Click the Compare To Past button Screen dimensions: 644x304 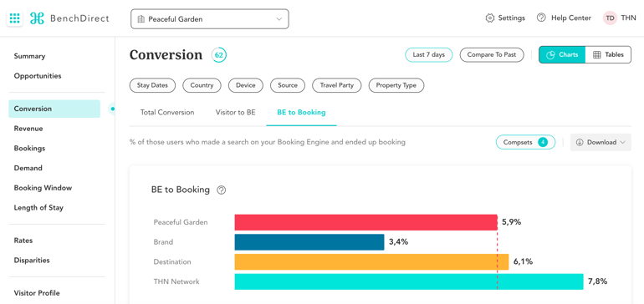(492, 54)
